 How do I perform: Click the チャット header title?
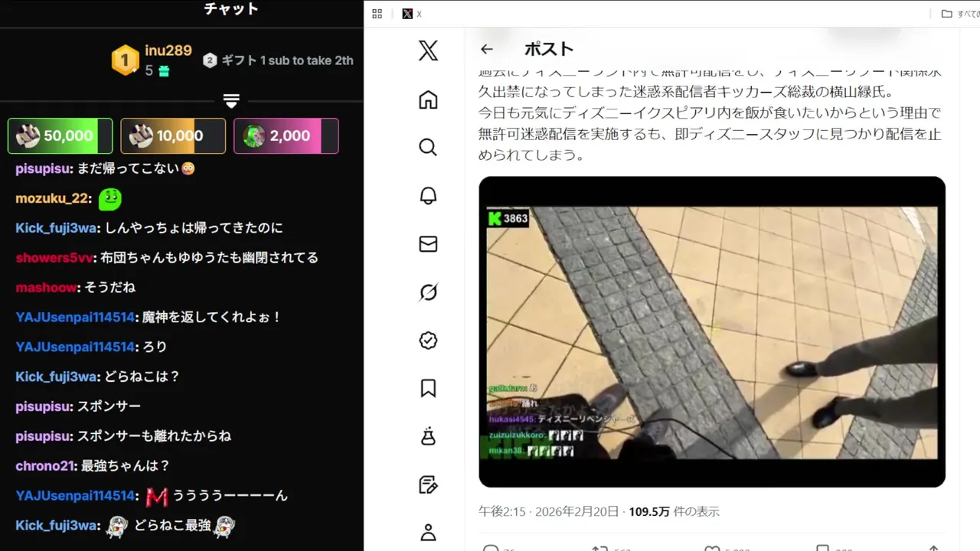(x=231, y=9)
